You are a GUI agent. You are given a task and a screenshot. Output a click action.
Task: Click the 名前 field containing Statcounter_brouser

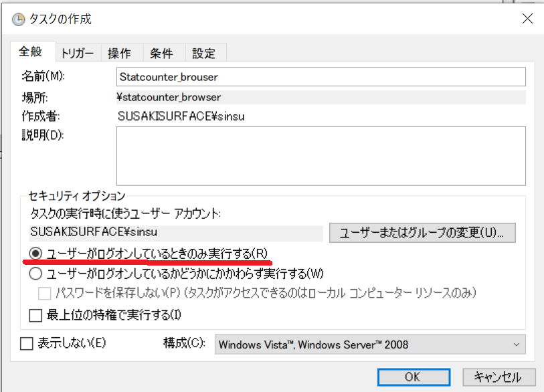pos(321,77)
